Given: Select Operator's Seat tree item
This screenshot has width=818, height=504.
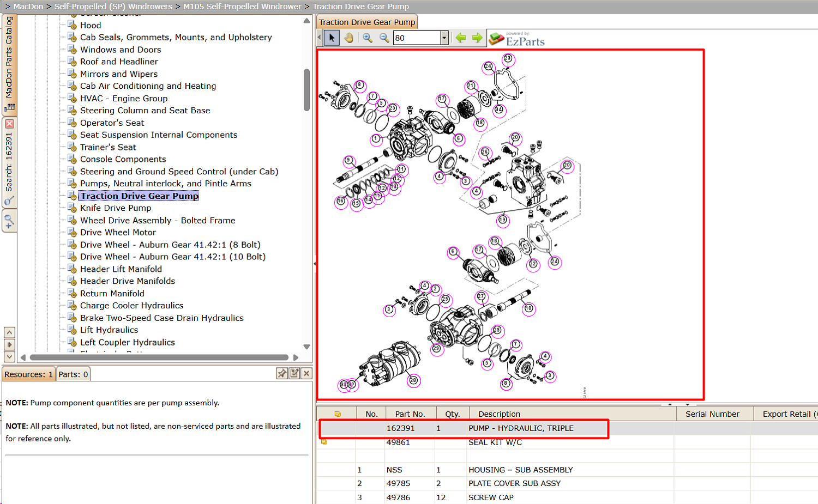Looking at the screenshot, I should tap(112, 123).
